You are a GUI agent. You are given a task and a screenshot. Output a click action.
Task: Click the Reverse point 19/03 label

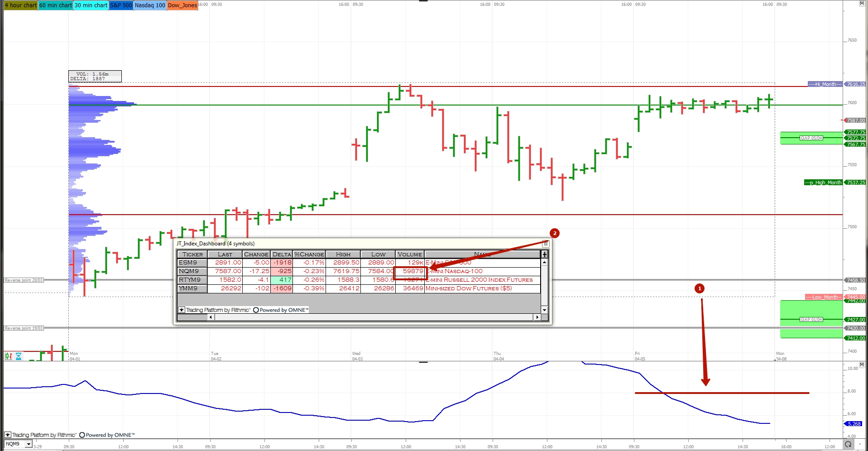click(x=24, y=328)
